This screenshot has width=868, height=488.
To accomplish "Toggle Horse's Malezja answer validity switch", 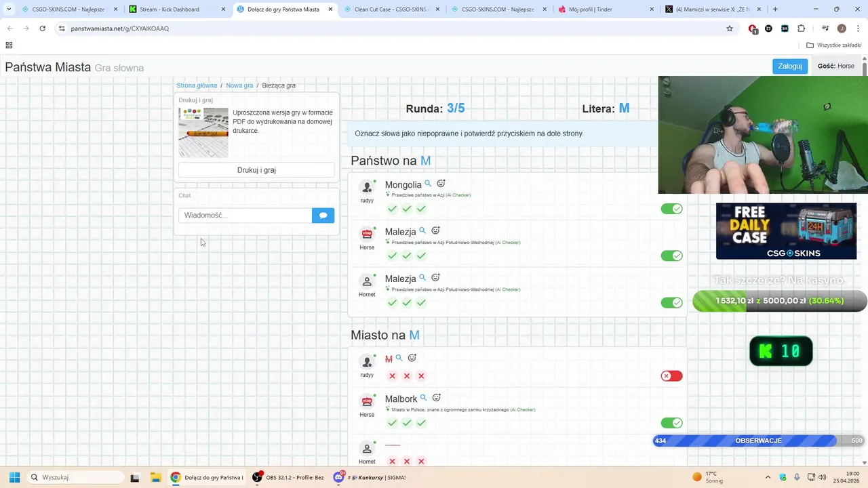I will [x=671, y=256].
